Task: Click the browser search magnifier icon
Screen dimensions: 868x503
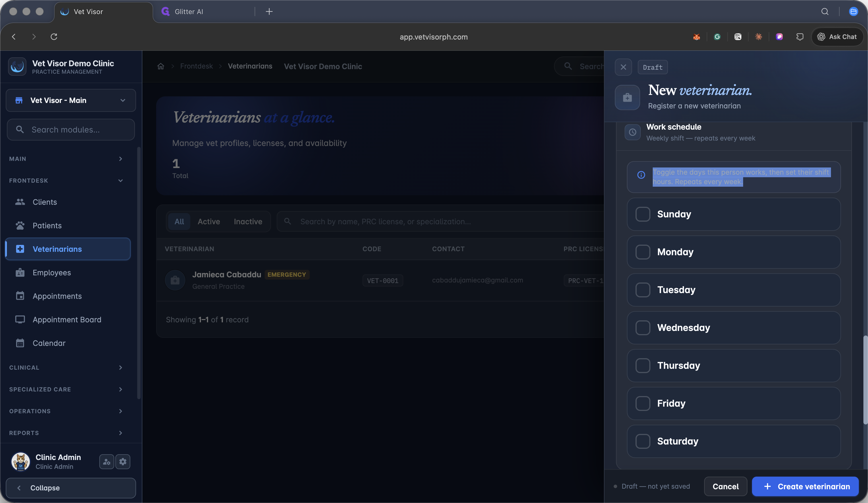Action: pyautogui.click(x=825, y=12)
